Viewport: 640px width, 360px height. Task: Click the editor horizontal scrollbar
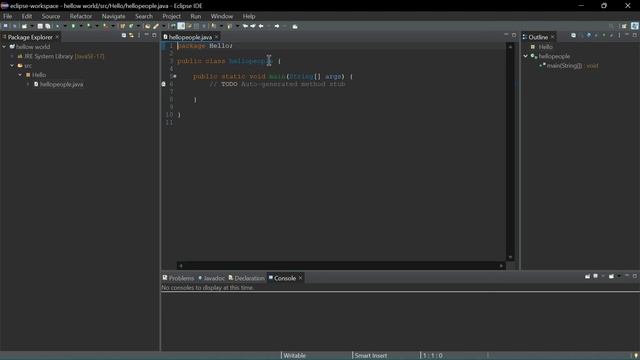coord(341,266)
